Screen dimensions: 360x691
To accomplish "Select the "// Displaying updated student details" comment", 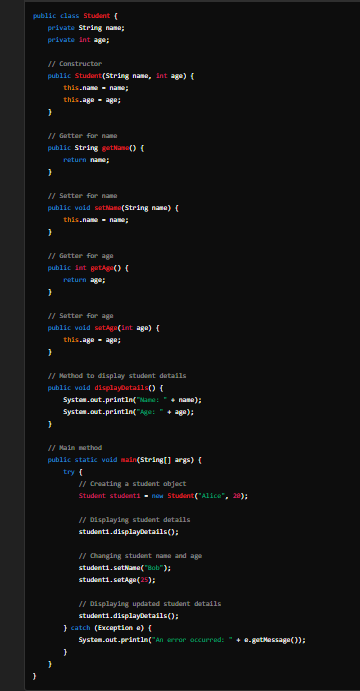I will coord(150,604).
